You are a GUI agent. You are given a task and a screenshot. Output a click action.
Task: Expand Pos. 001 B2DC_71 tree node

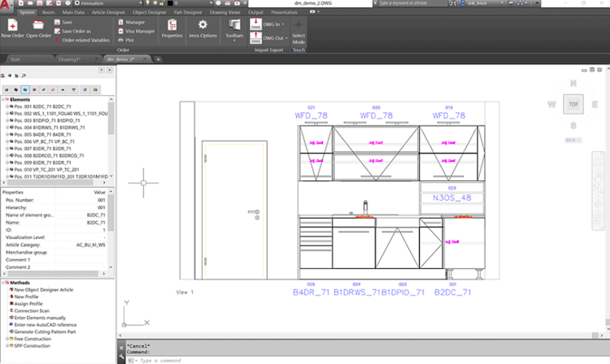7,106
